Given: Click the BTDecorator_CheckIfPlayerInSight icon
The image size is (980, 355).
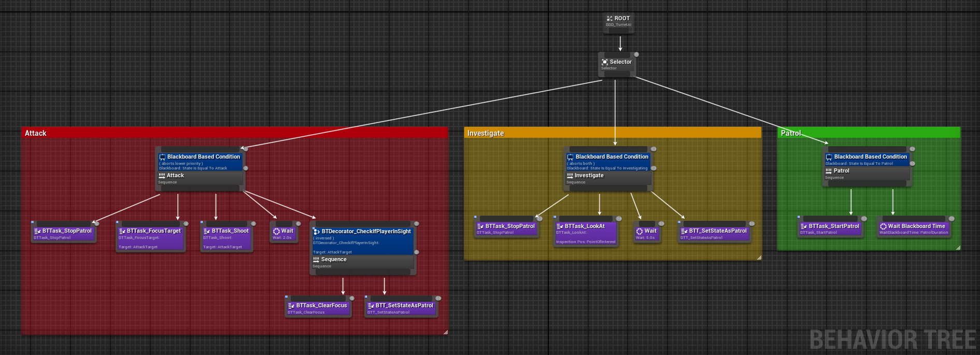Looking at the screenshot, I should pyautogui.click(x=317, y=232).
